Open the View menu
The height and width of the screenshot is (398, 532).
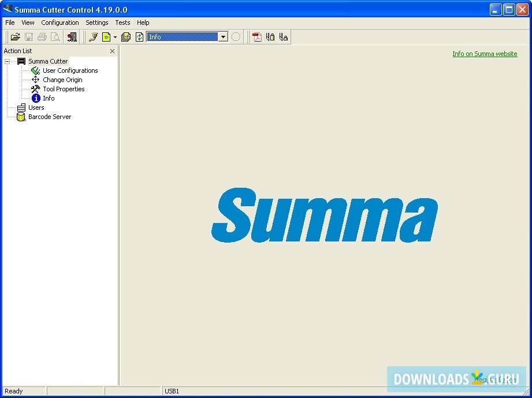coord(28,23)
